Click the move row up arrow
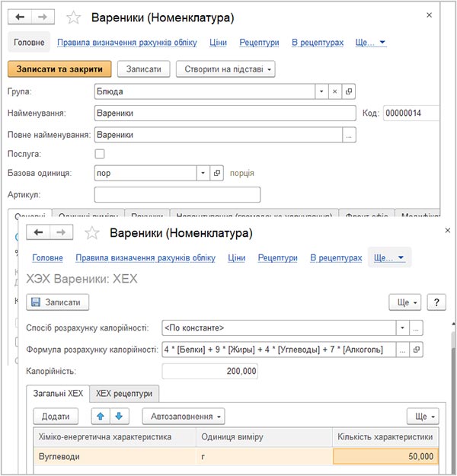Image resolution: width=457 pixels, height=476 pixels. [99, 417]
